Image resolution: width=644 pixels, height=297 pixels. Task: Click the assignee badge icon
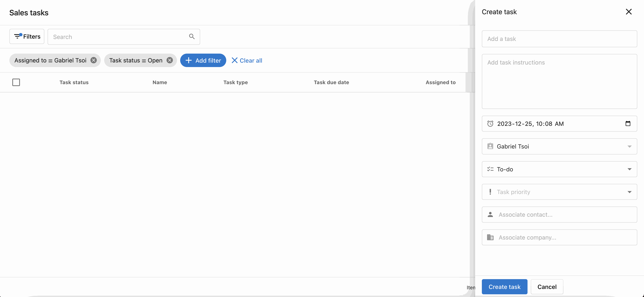[x=490, y=146]
